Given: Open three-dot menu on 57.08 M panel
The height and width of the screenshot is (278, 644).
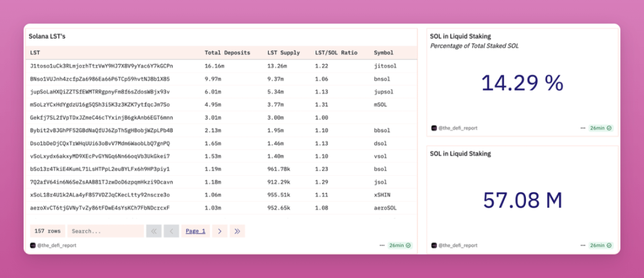Looking at the screenshot, I should click(x=583, y=245).
